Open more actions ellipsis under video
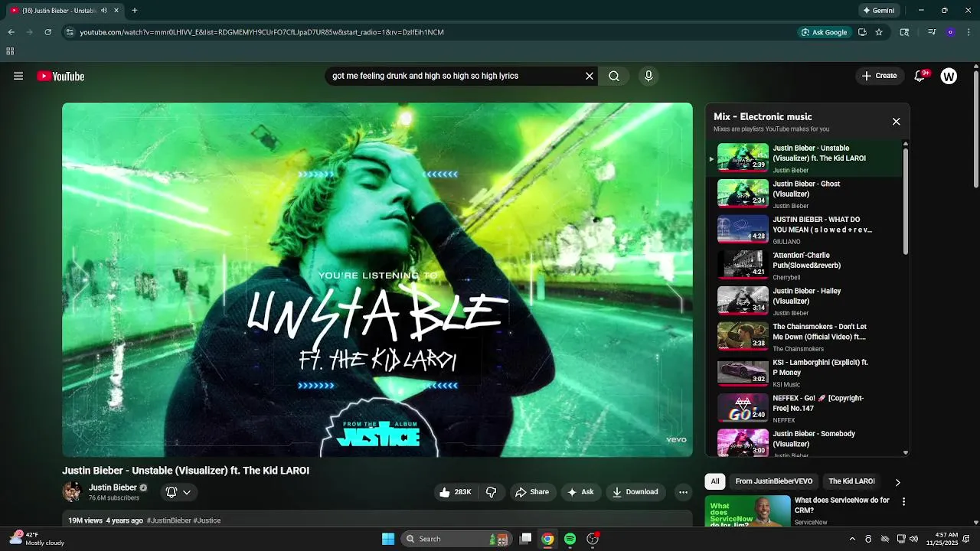Viewport: 980px width, 551px height. click(683, 492)
